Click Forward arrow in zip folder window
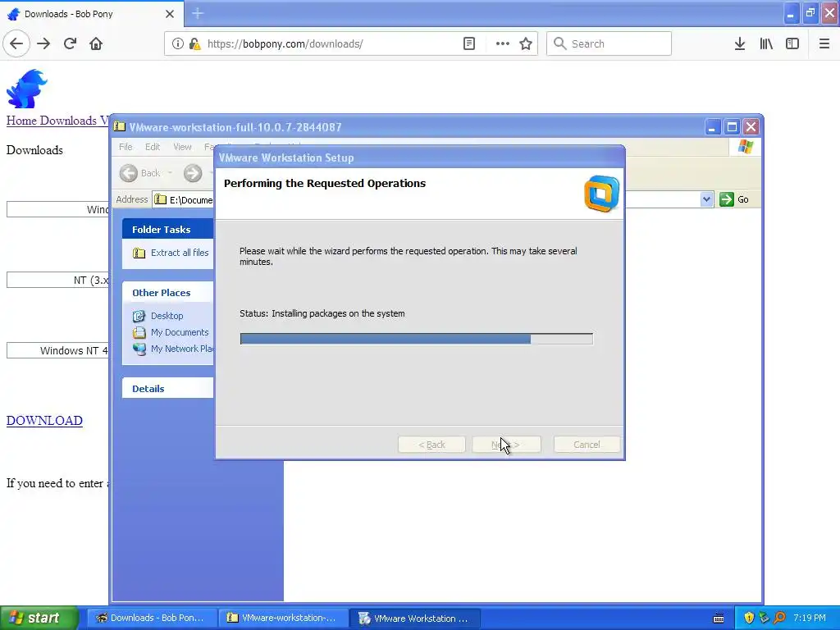840x630 pixels. pyautogui.click(x=193, y=173)
